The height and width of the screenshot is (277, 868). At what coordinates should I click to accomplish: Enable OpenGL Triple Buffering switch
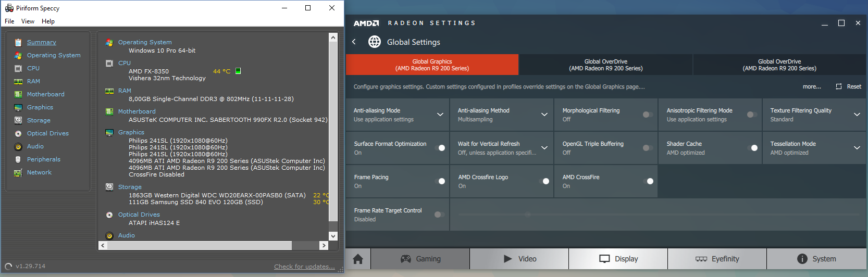(x=648, y=148)
